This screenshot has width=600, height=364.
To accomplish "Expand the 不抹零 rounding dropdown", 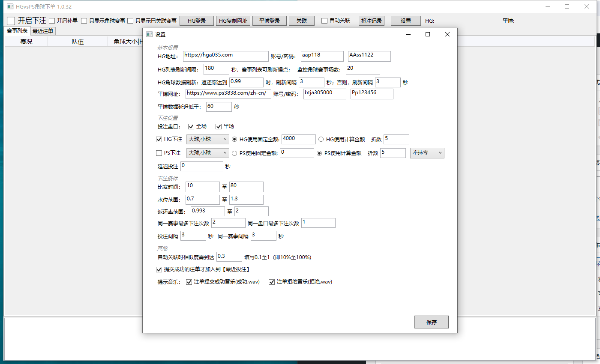I will [427, 153].
